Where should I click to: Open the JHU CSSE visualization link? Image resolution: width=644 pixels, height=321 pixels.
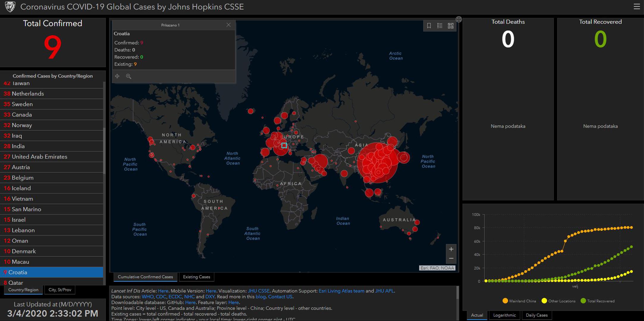(258, 291)
